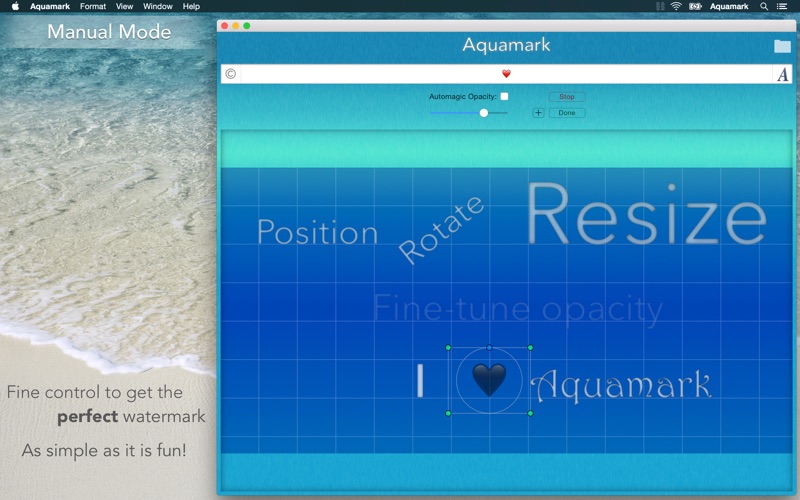Screen dimensions: 800x500
Task: Click the top rotation handle of heart
Action: [489, 347]
